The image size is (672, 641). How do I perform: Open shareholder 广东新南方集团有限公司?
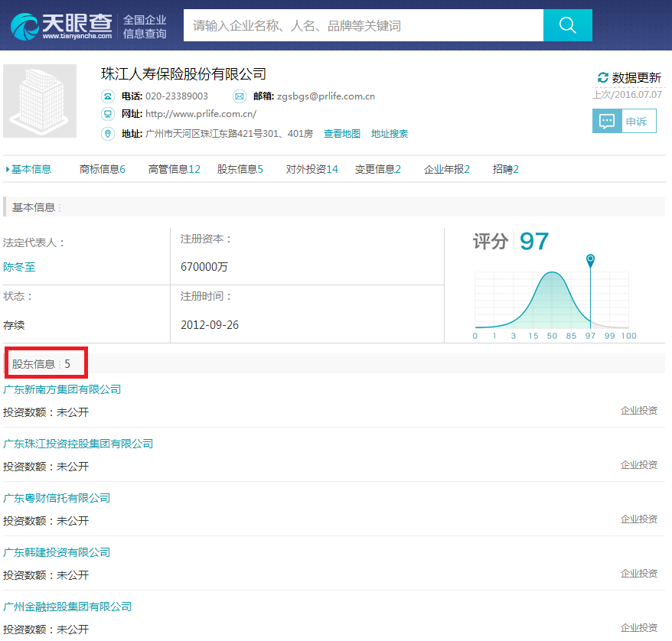(62, 389)
